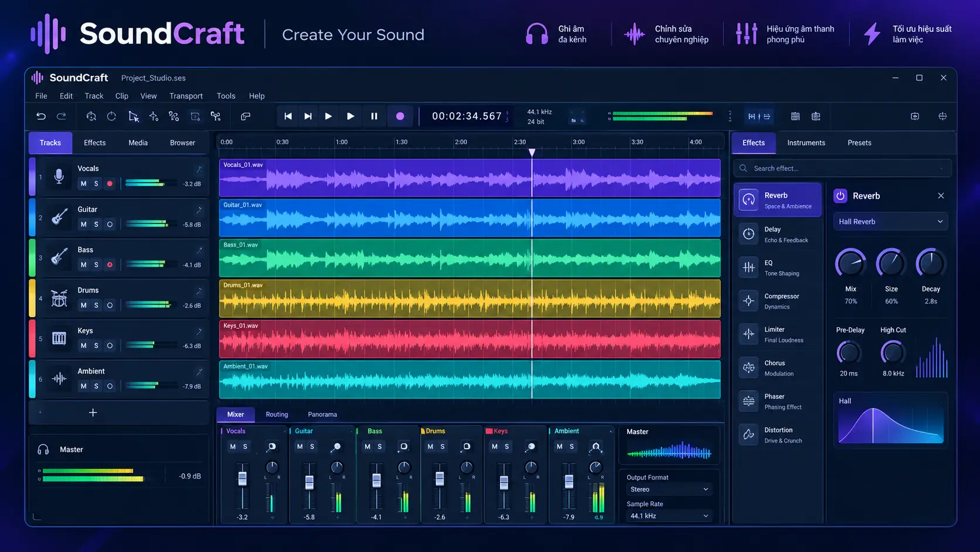Skip to start of the project
The height and width of the screenshot is (552, 980).
click(x=288, y=116)
